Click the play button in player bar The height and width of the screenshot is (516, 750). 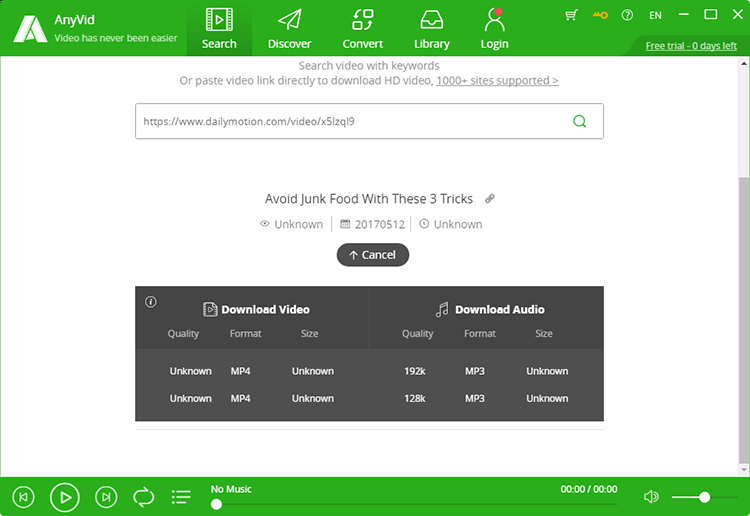tap(65, 497)
